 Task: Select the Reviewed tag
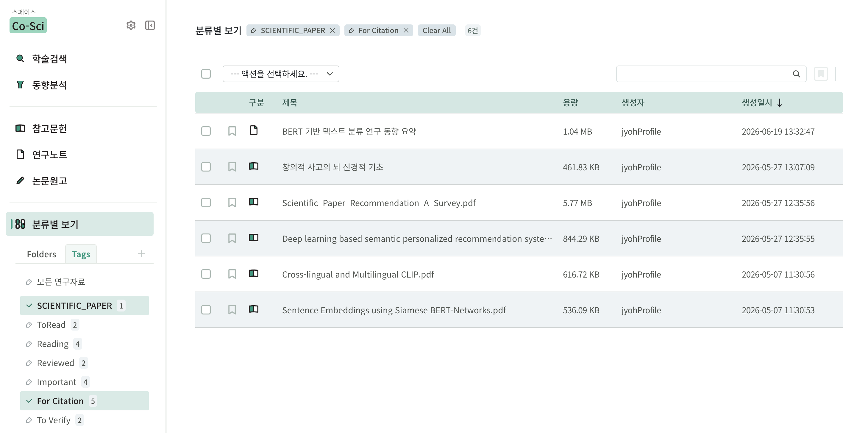[x=56, y=363]
